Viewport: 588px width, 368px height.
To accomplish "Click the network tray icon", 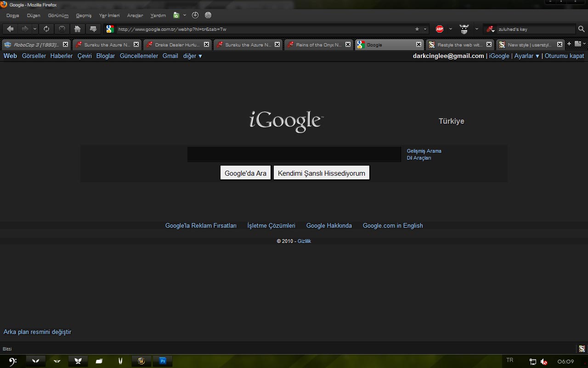I will (x=533, y=362).
